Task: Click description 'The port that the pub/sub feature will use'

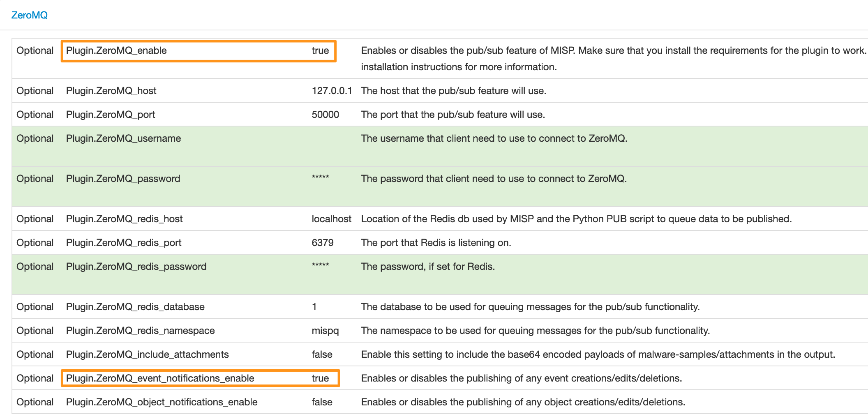Action: click(453, 115)
